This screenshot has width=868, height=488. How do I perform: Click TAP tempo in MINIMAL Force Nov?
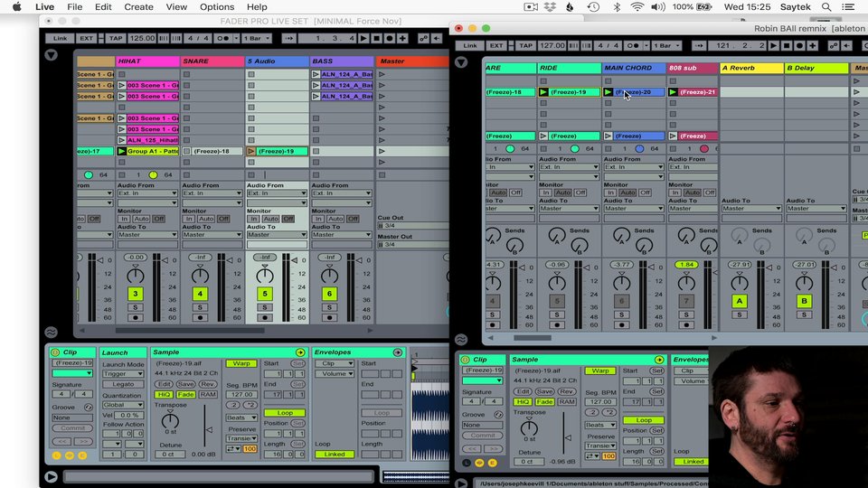pyautogui.click(x=116, y=38)
